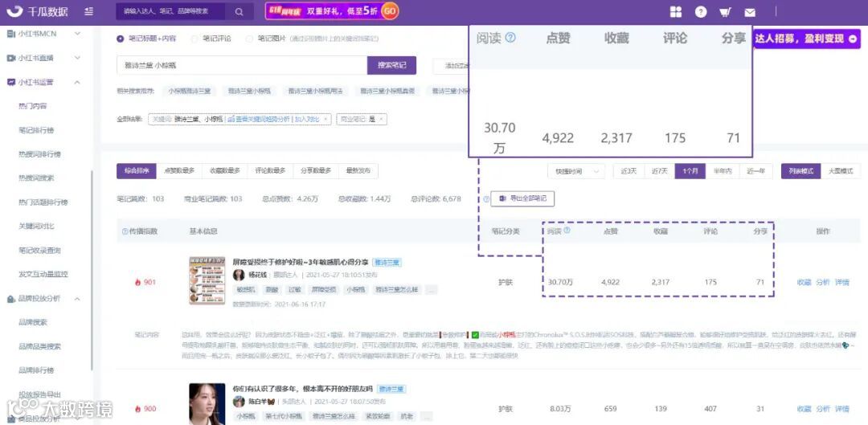Image resolution: width=868 pixels, height=425 pixels.
Task: Show more tags with the ellipsis in 陈白羊 row
Action: pos(426,416)
